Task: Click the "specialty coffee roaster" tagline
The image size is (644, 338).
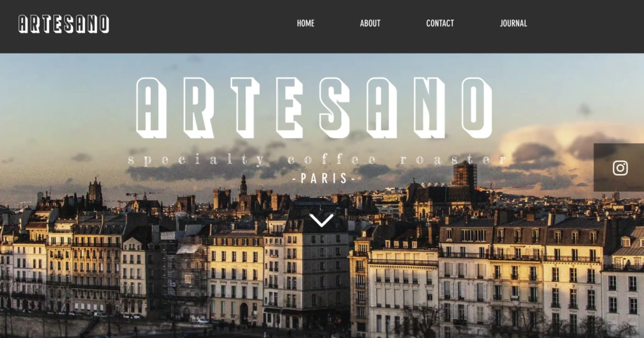Action: coord(317,160)
